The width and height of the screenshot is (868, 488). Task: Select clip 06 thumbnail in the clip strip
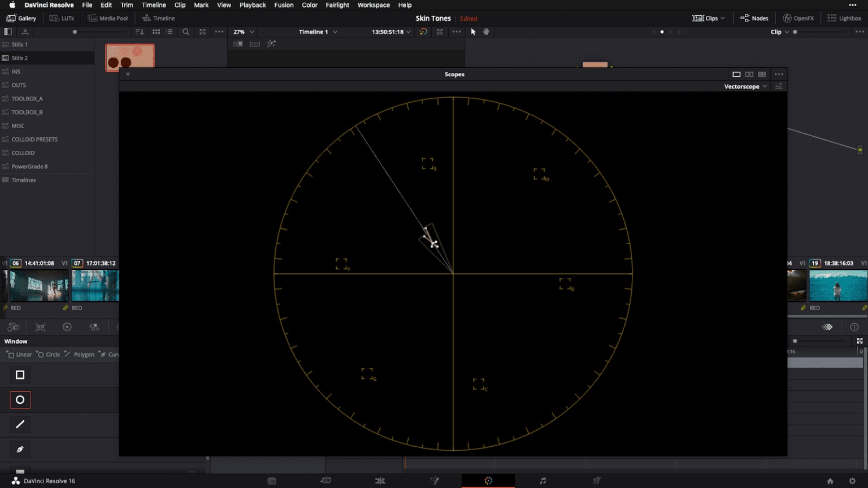click(38, 285)
